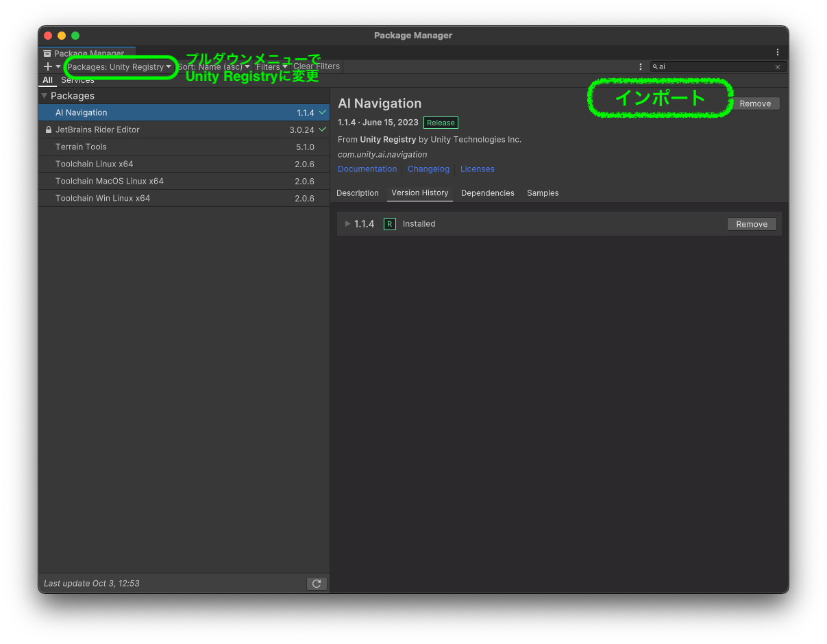Switch to the Dependencies tab
Viewport: 827px width, 644px height.
487,193
